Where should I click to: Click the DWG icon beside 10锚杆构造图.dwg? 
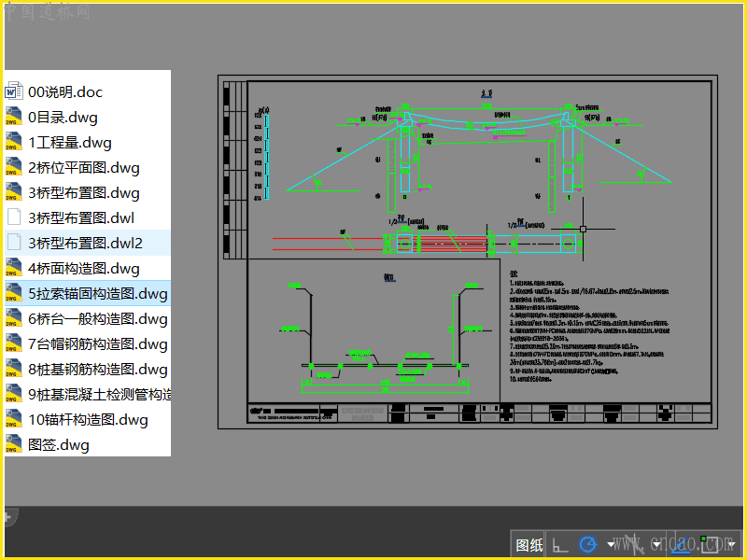pos(14,418)
